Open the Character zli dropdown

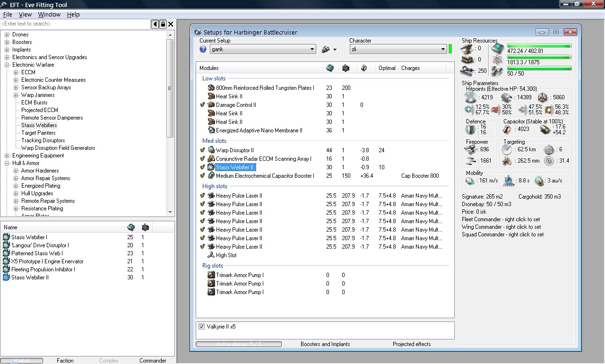[443, 49]
